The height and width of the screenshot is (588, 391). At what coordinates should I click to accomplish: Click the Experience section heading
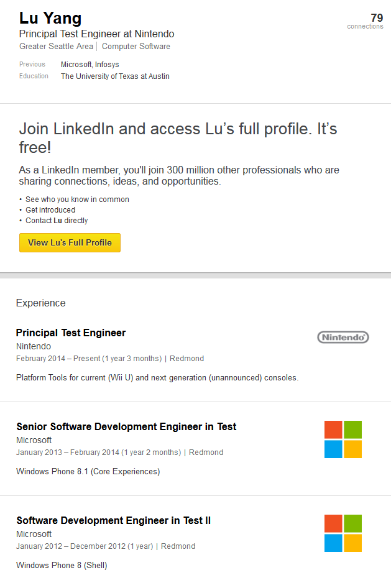click(x=40, y=303)
